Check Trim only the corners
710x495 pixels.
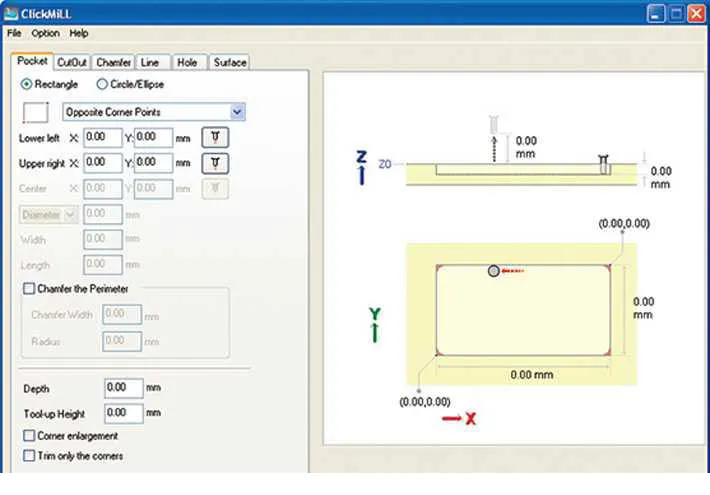[28, 456]
